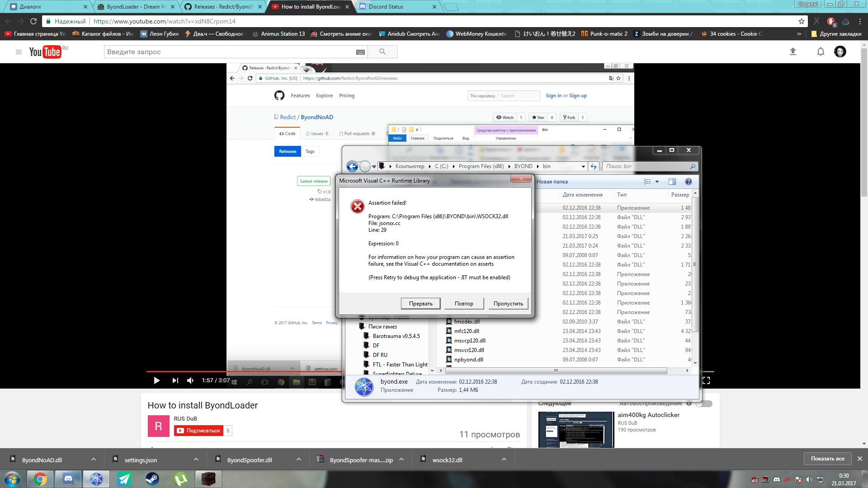Change the Explorer view mode icon

pos(647,182)
